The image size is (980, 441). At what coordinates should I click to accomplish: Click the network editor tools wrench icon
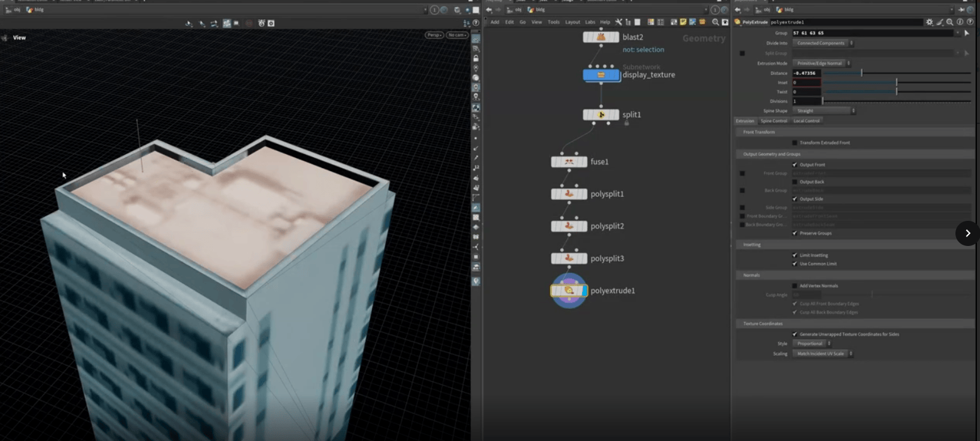pos(619,22)
